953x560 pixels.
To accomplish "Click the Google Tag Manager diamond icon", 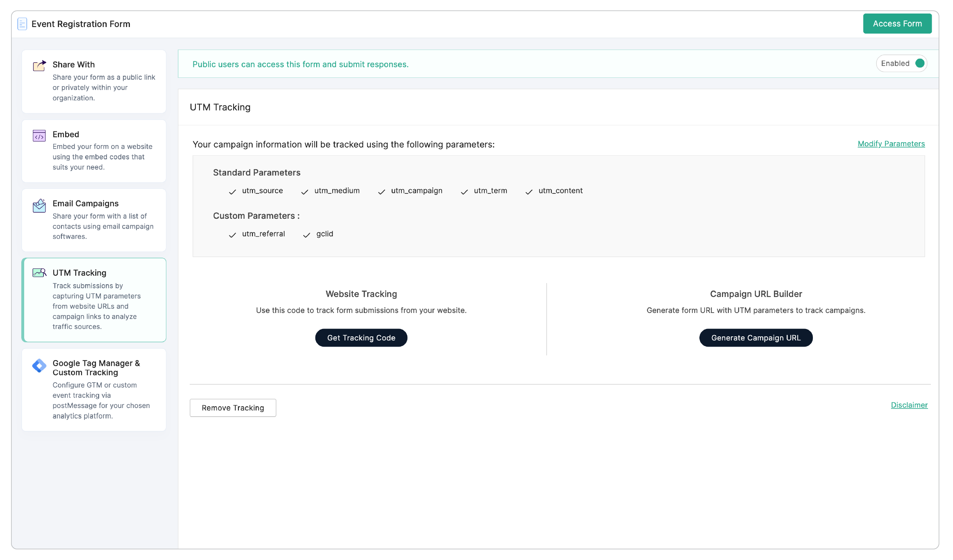I will click(39, 365).
